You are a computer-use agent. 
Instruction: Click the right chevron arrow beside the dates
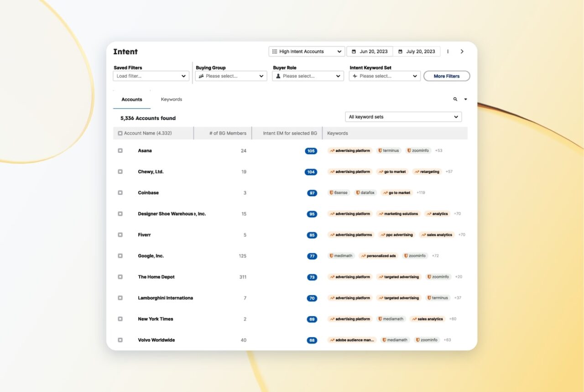(x=462, y=52)
